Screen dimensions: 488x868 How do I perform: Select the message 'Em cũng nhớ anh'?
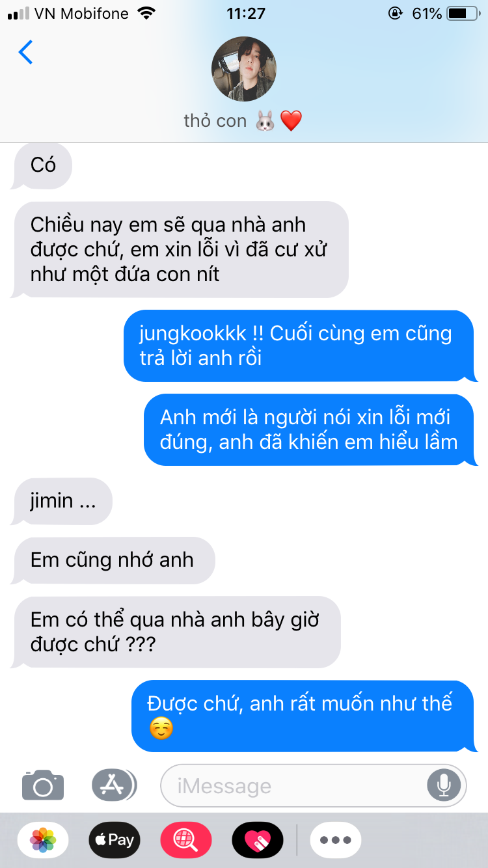coord(113,560)
